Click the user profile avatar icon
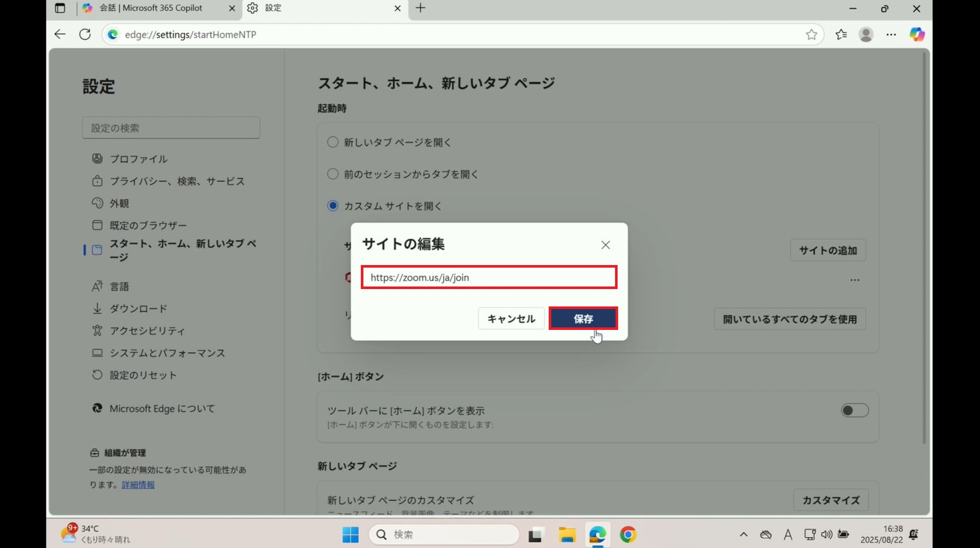Viewport: 980px width, 548px height. click(866, 34)
